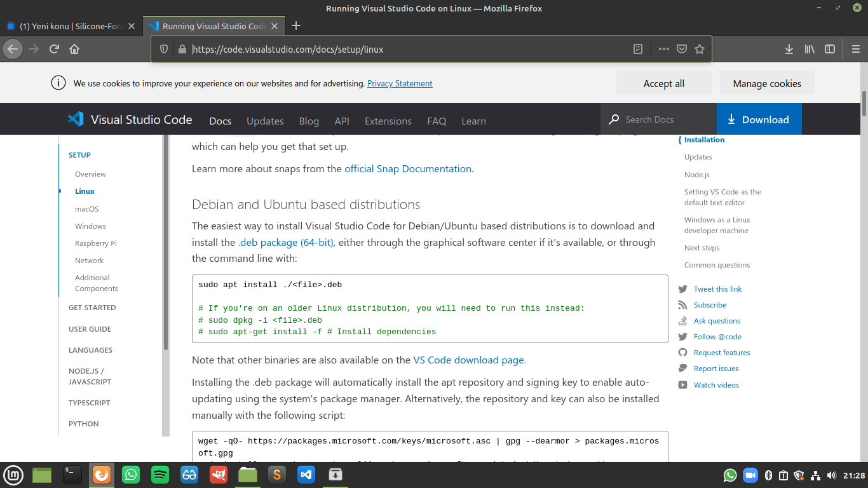Expand the GET STARTED sidebar section
Screen dimensions: 868x488
pos(92,308)
